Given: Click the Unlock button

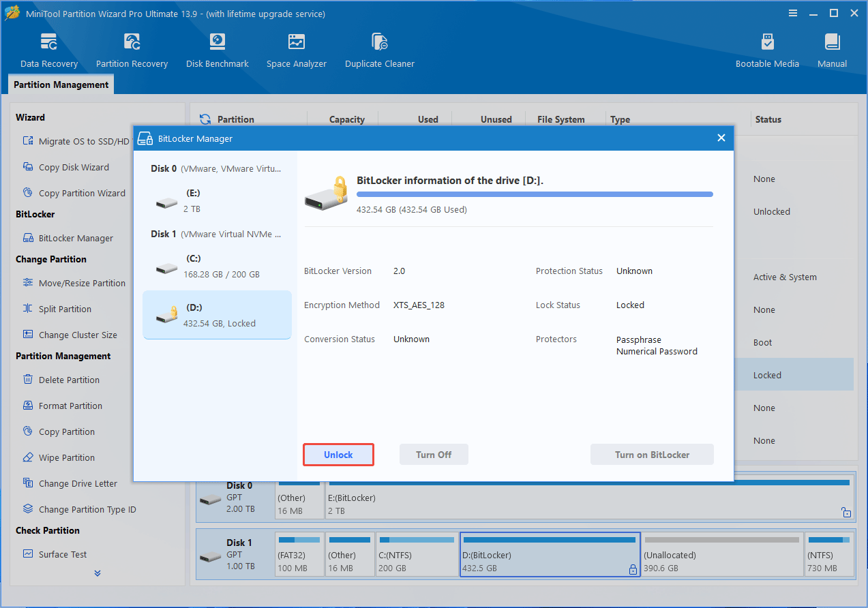Looking at the screenshot, I should 338,455.
